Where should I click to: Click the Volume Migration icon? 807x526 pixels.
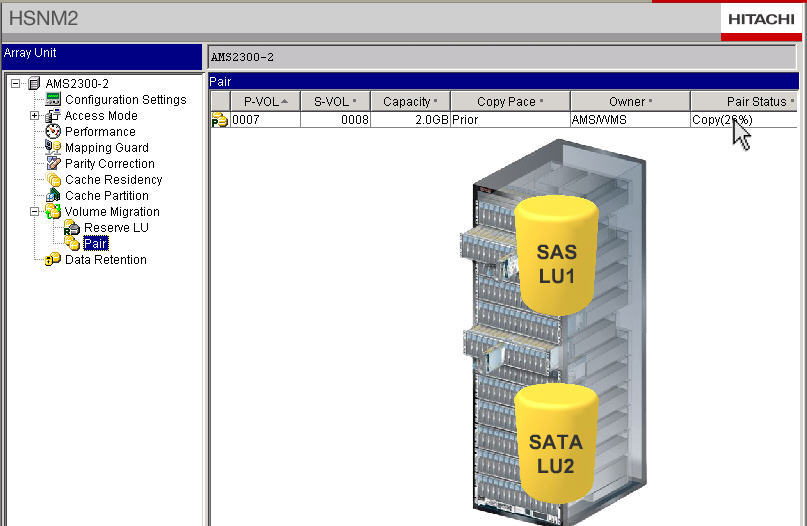(x=52, y=211)
